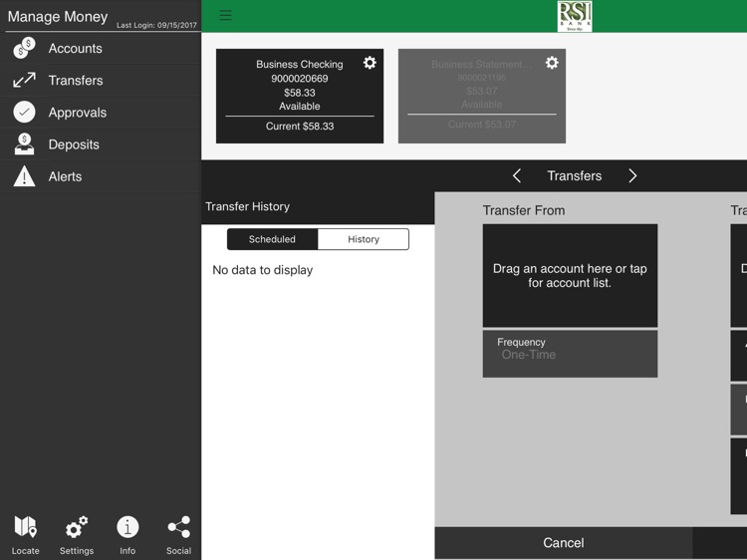Screen dimensions: 747x560
Task: Click the Current $58.33 balance
Action: (300, 127)
